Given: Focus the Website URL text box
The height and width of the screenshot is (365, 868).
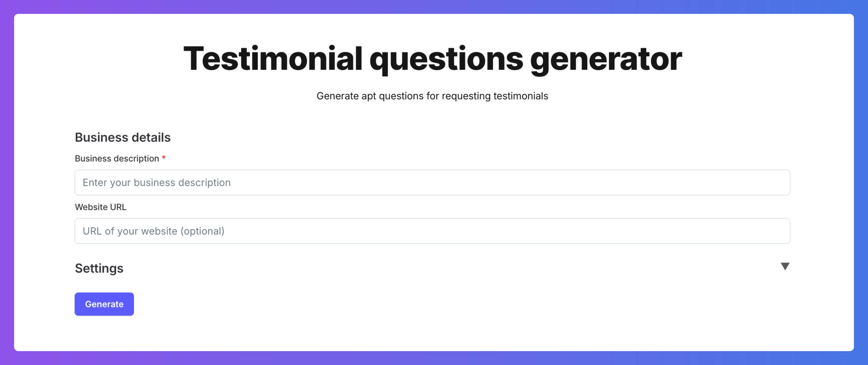Looking at the screenshot, I should tap(432, 231).
